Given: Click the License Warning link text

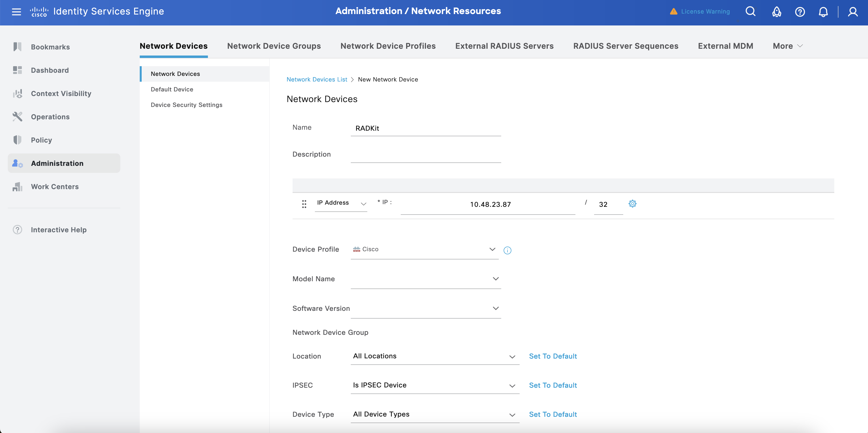Looking at the screenshot, I should 705,11.
